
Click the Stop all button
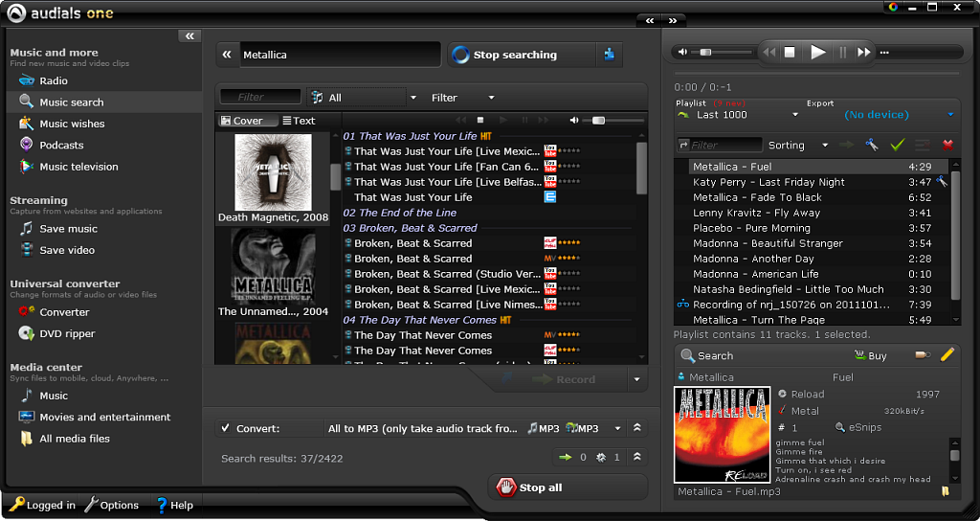click(x=568, y=487)
